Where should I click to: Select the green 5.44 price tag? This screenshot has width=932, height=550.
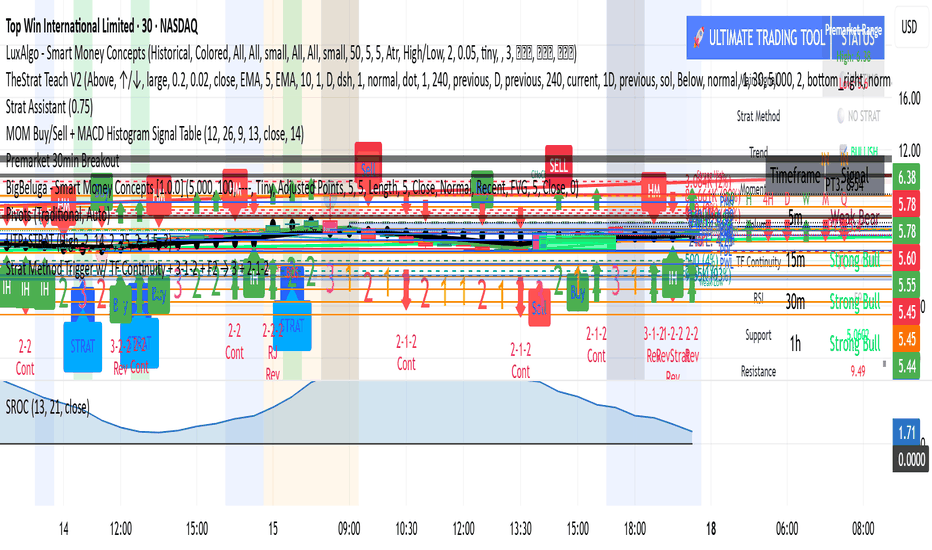pos(906,366)
